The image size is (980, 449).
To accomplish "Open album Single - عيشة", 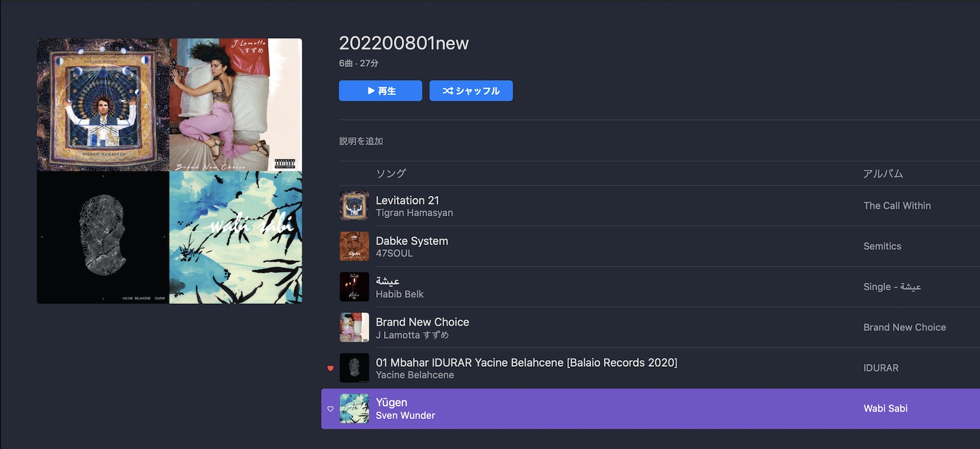I will (x=892, y=287).
